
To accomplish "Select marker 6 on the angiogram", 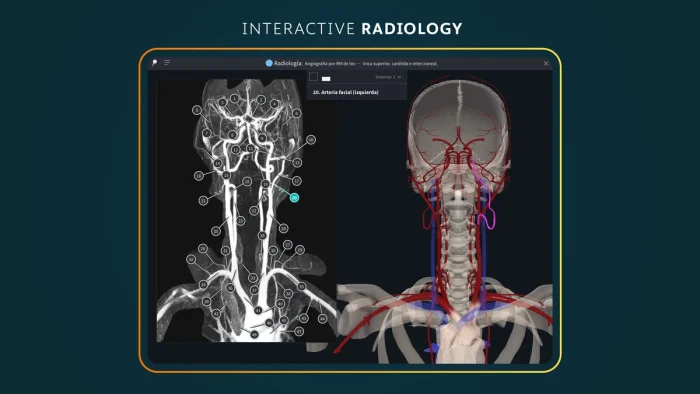I will pos(296,113).
